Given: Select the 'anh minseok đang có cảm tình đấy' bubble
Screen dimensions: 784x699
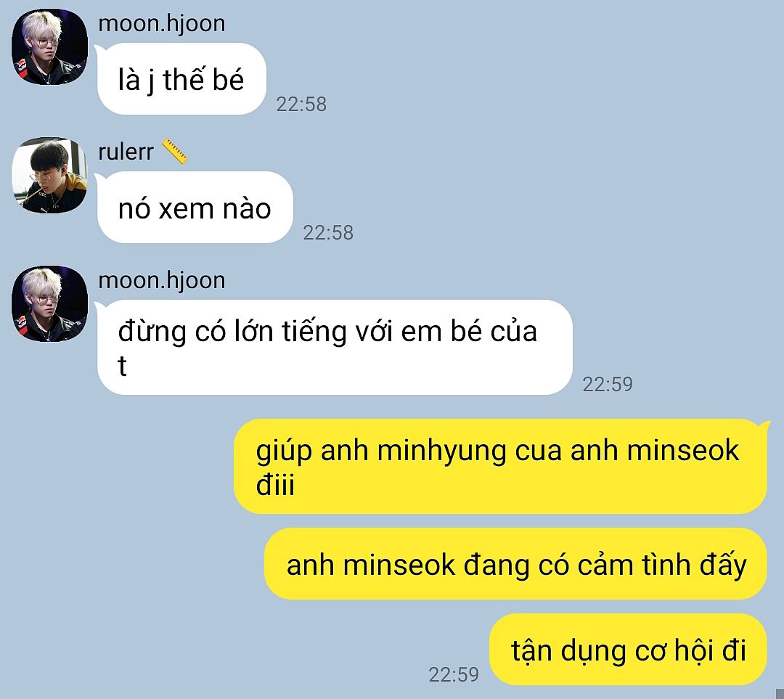Looking at the screenshot, I should tap(515, 563).
